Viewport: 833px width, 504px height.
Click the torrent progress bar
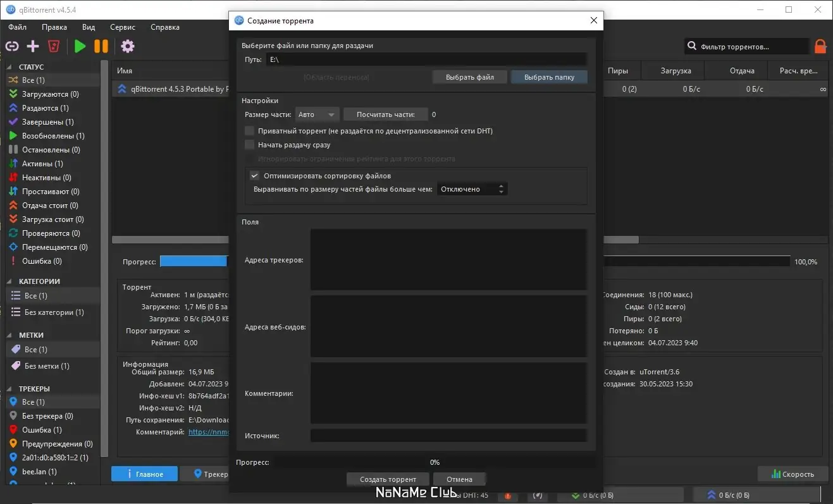click(x=194, y=261)
